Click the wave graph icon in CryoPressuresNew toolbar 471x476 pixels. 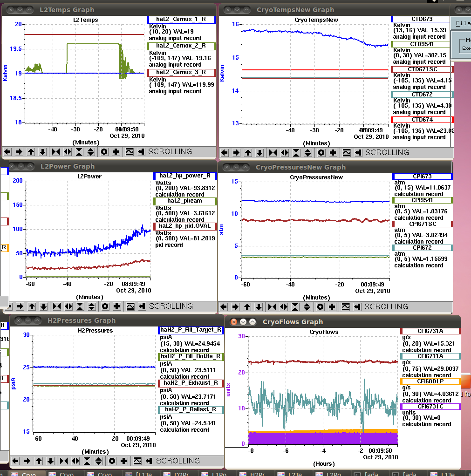point(346,307)
